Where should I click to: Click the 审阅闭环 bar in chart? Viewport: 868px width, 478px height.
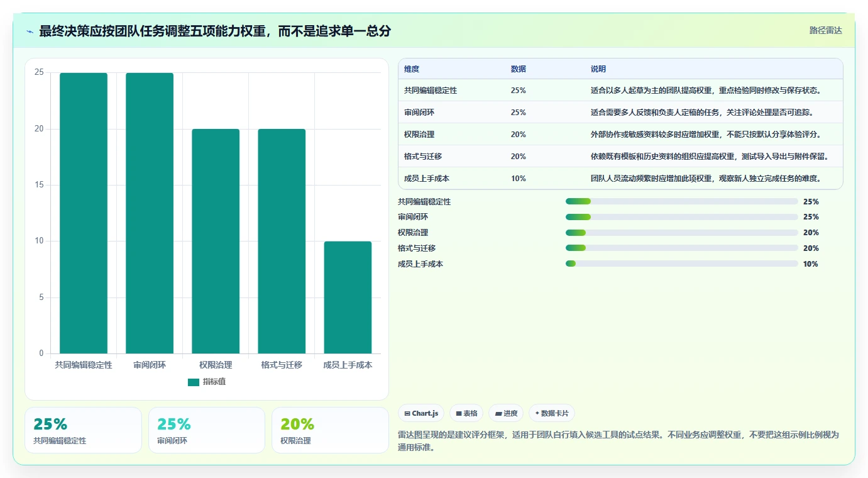pyautogui.click(x=150, y=213)
